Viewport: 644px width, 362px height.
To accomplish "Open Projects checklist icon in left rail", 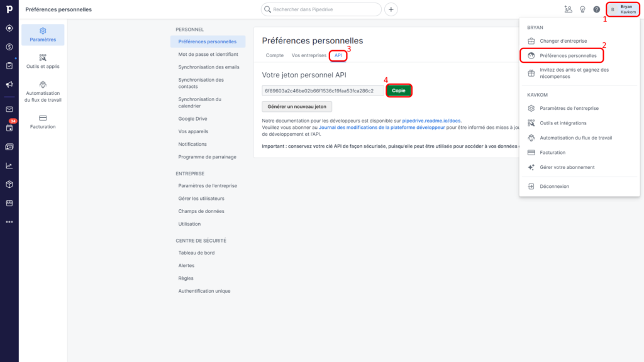I will (9, 65).
